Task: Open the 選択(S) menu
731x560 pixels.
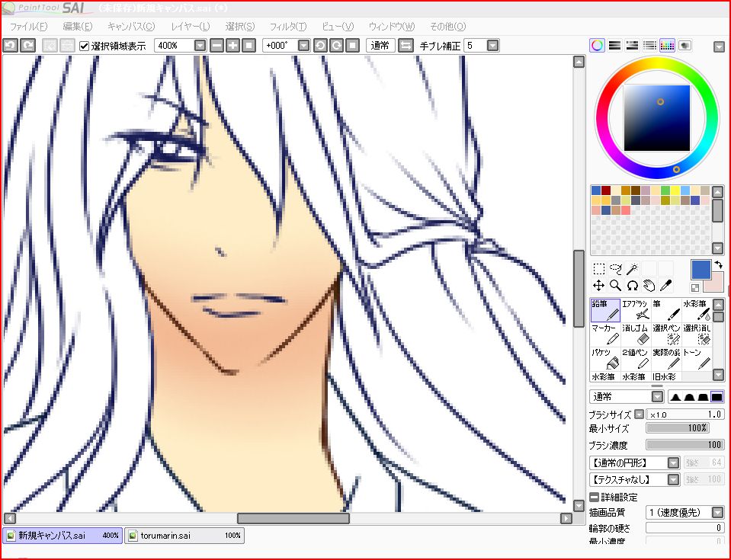Action: [239, 27]
